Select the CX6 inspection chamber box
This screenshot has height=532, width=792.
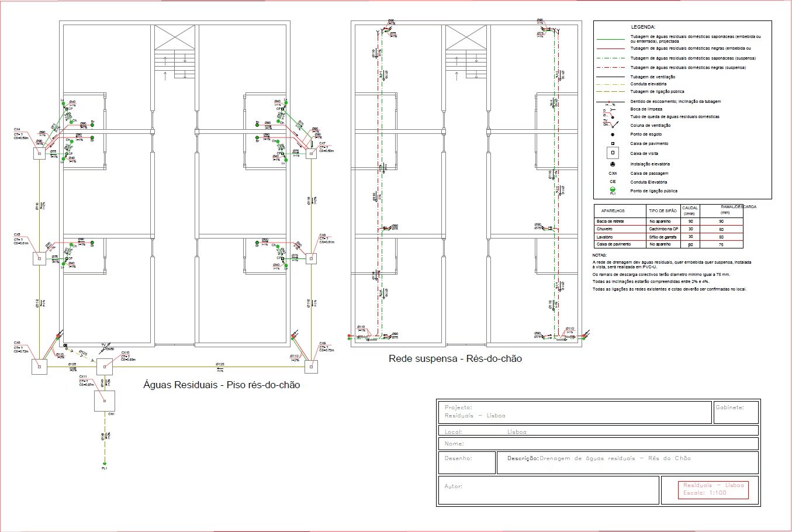(39, 367)
